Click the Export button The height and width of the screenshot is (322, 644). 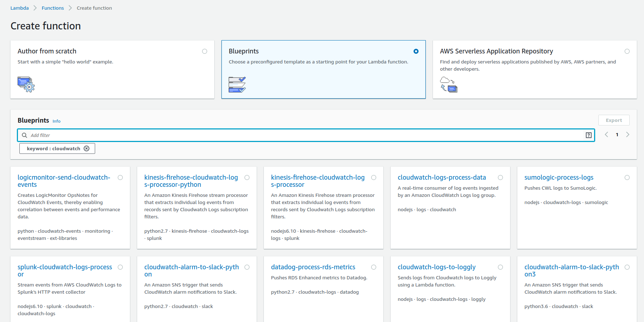point(613,120)
